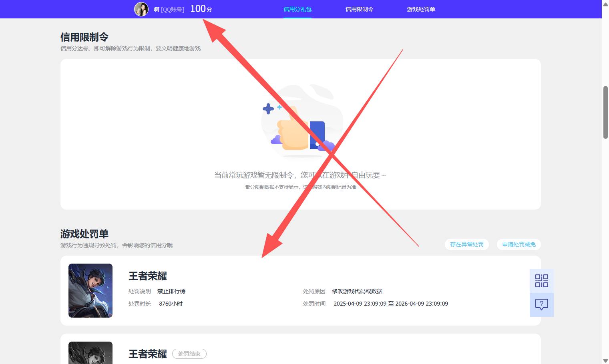Click the second 王者荣耀 game thumbnail

click(x=90, y=354)
